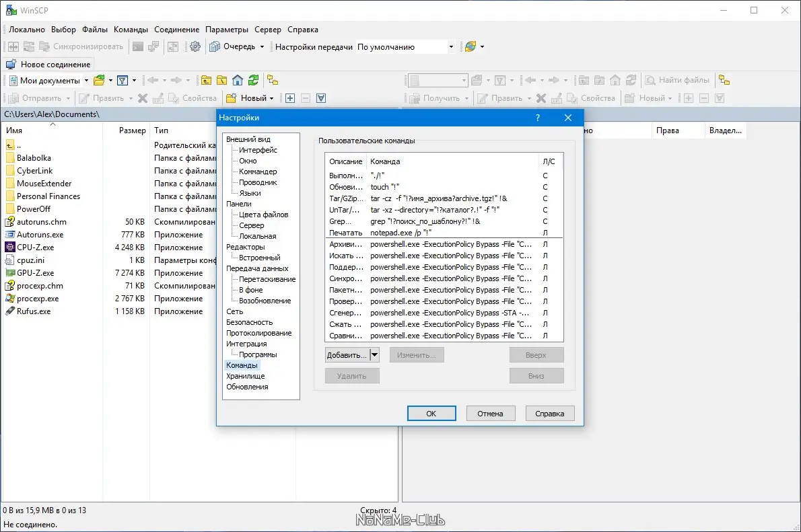Open the Добавить dropdown arrow in dialog
This screenshot has width=801, height=532.
pyautogui.click(x=374, y=355)
